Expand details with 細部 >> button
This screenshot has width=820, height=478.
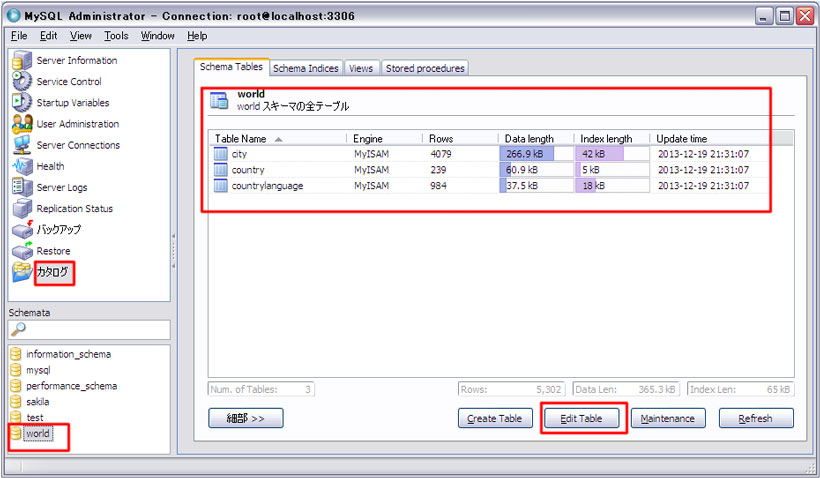(x=246, y=418)
